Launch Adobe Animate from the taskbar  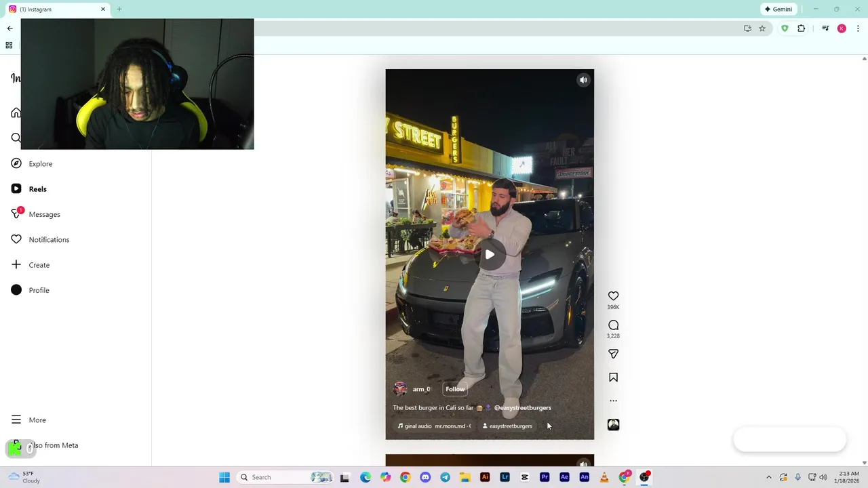[585, 477]
